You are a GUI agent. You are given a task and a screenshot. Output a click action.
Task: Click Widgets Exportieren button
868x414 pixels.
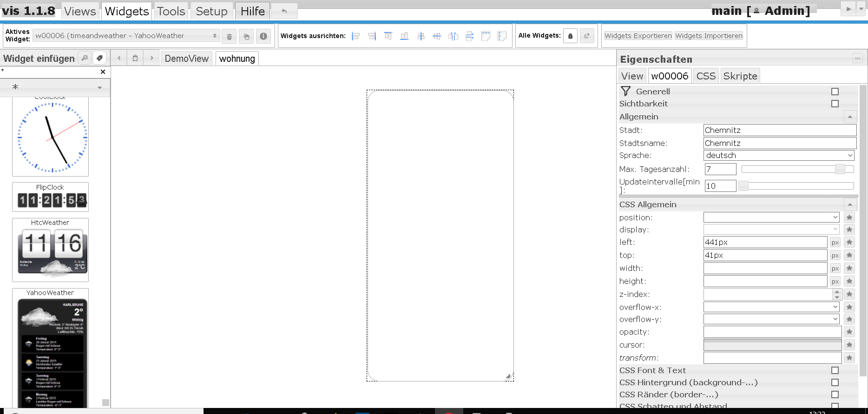point(638,36)
